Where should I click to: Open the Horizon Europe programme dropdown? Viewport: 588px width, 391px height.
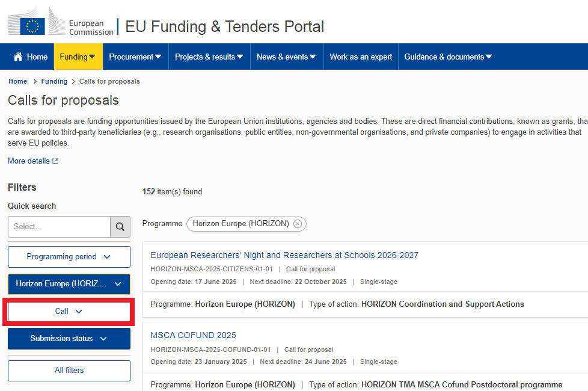(69, 284)
